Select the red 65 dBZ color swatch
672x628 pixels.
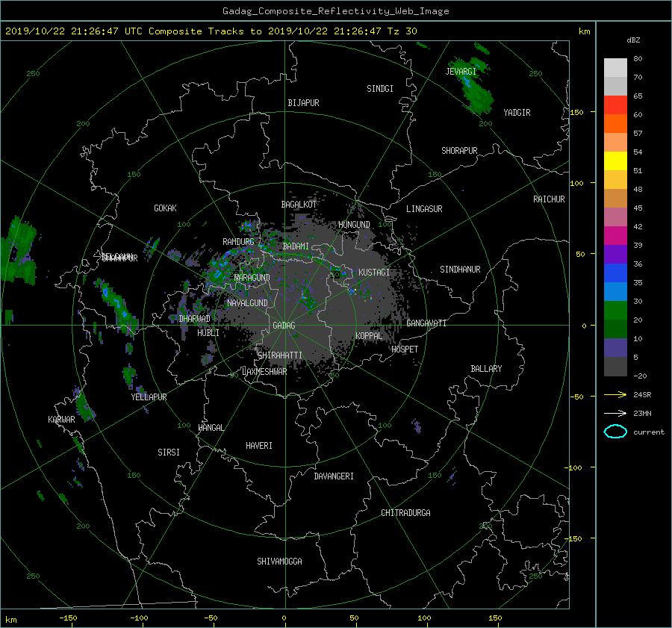(x=615, y=105)
